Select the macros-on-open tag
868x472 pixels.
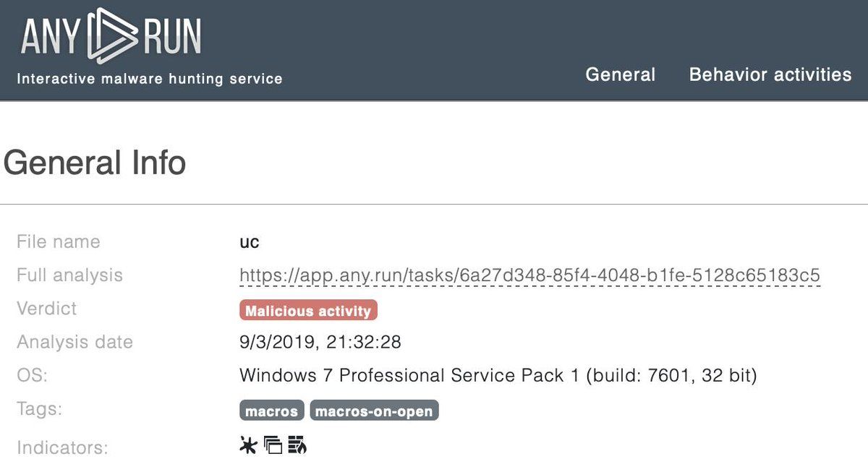[374, 411]
